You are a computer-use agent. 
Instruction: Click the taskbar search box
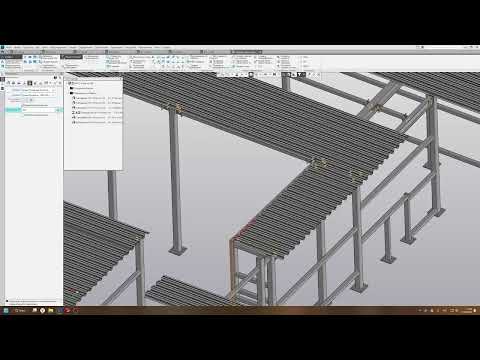pyautogui.click(x=19, y=310)
